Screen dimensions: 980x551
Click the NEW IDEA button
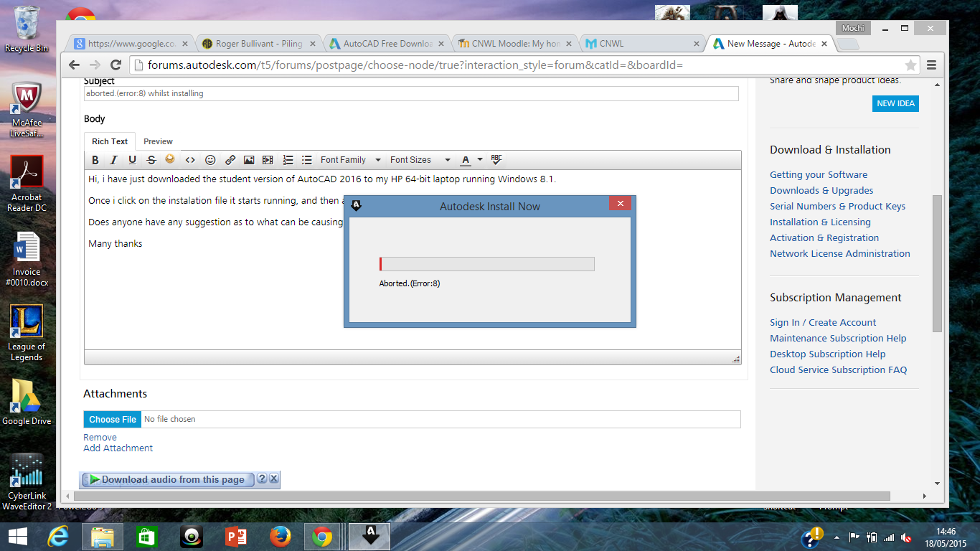pos(896,103)
